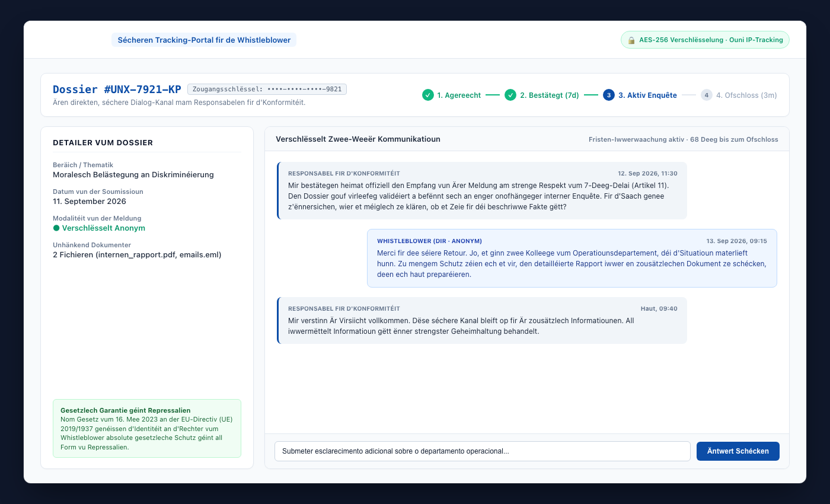This screenshot has width=830, height=504.
Task: Click the attached files line '2 Fichieren'
Action: click(137, 254)
